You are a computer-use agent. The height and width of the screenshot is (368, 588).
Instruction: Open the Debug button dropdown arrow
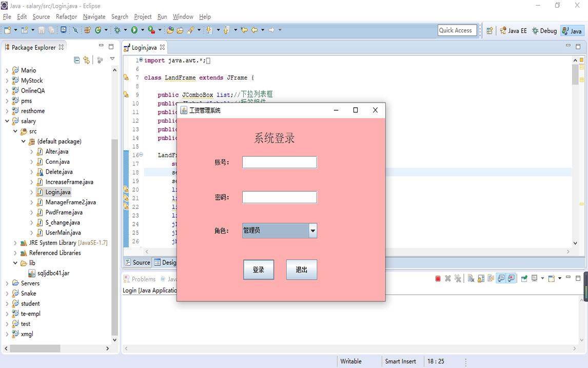point(125,30)
